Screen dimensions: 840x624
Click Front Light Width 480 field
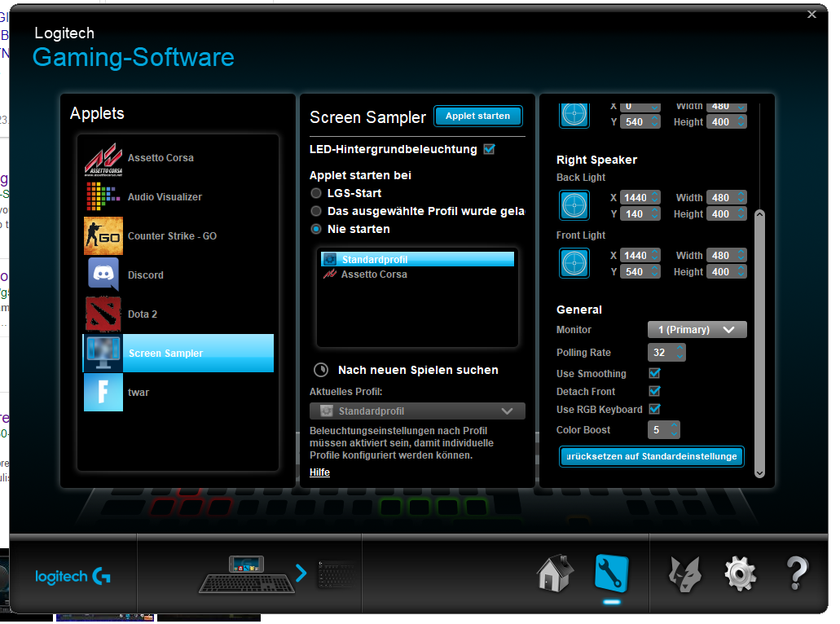[x=721, y=256]
